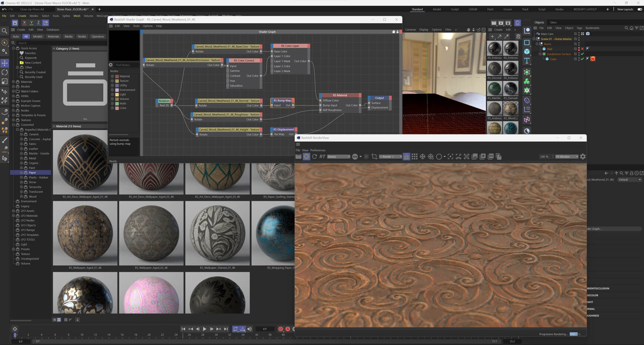Viewport: 644px width, 345px height.
Task: Open the MoGraph menu
Action: click(x=102, y=16)
